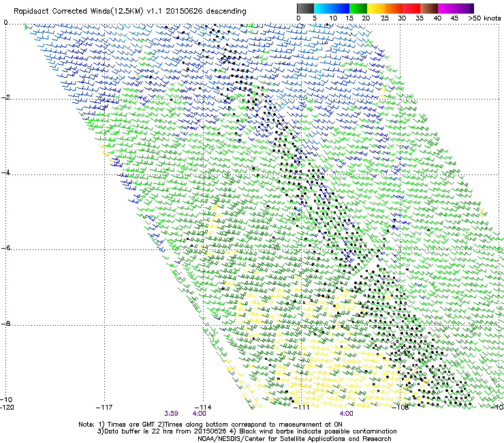Click the 'Note: 1) Times are GMT' text
The width and height of the screenshot is (504, 443).
pos(116,425)
